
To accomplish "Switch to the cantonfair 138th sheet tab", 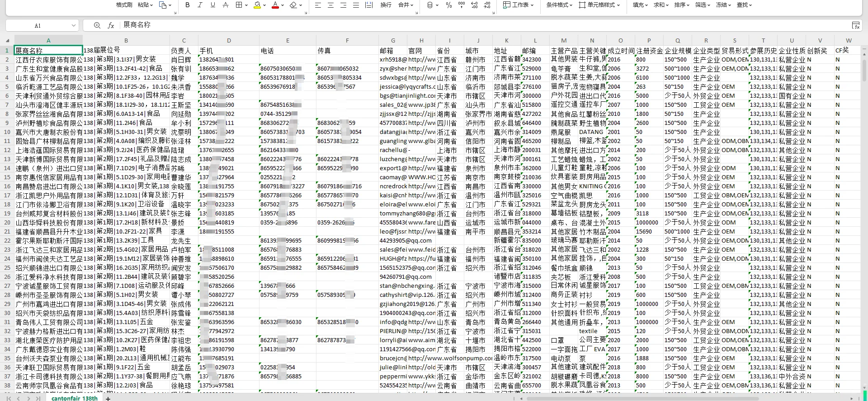I will (75, 398).
